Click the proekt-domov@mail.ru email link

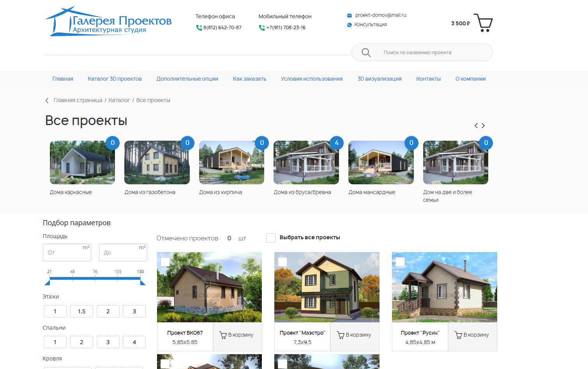coord(381,15)
